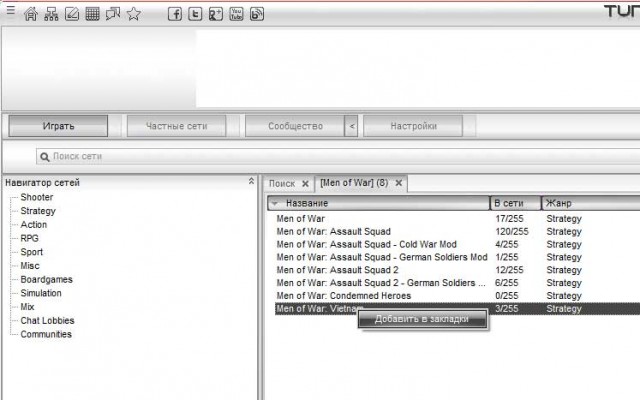Close the Поиск tab
Viewport: 640px width, 400px height.
pyautogui.click(x=305, y=184)
